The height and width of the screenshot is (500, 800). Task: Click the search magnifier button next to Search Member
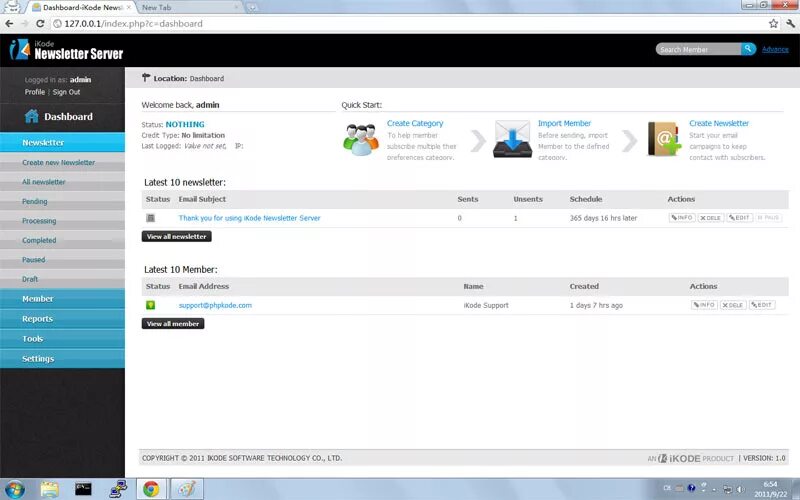click(x=748, y=49)
